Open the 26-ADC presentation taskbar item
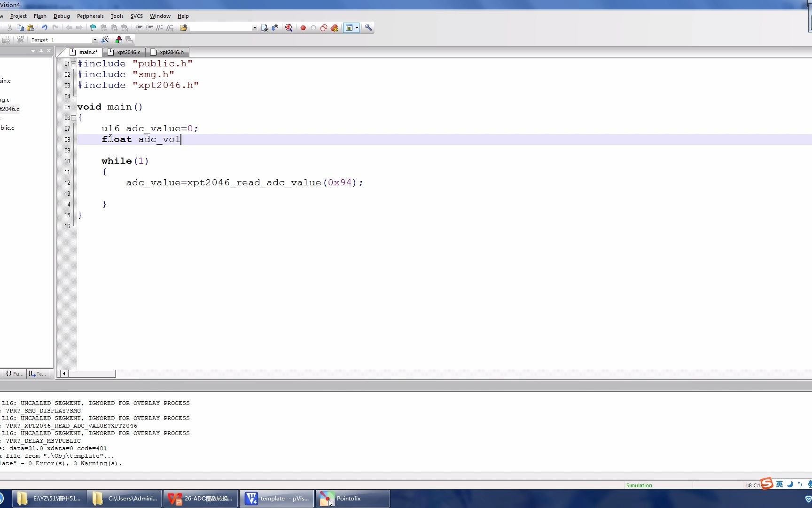 [x=201, y=499]
